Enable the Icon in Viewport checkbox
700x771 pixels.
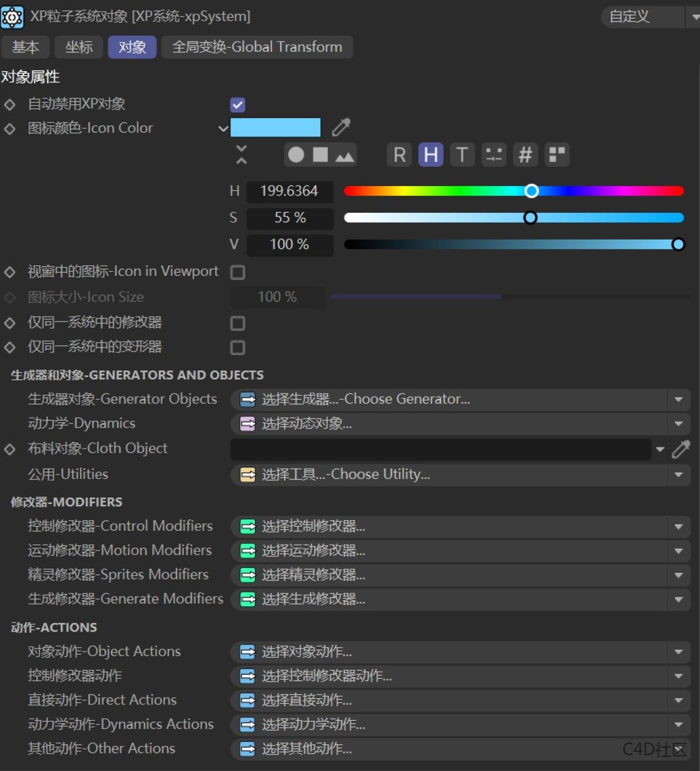pyautogui.click(x=237, y=272)
